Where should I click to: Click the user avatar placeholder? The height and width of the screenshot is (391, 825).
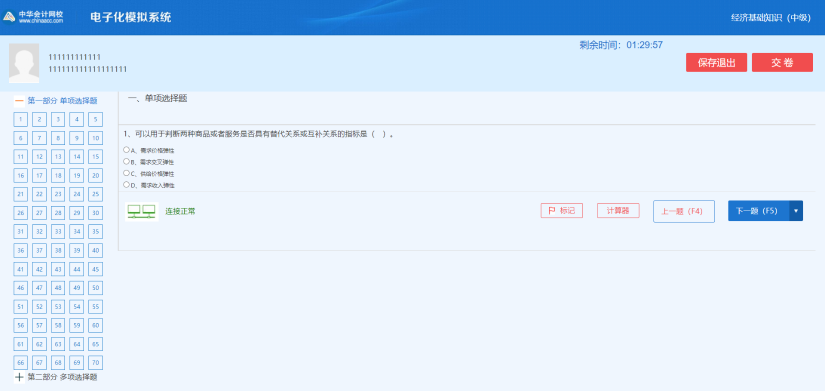24,63
